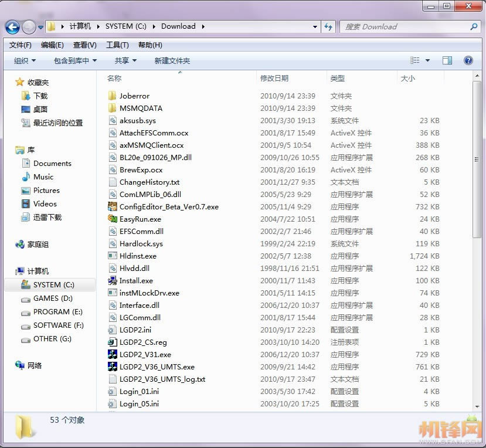The image size is (486, 448).
Task: Click the Back navigation arrow button
Action: pos(12,26)
